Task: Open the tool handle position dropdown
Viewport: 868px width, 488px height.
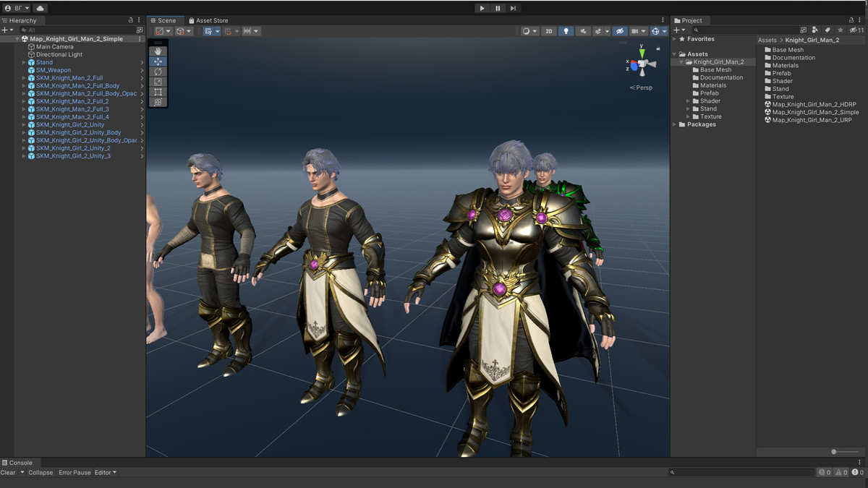Action: [x=163, y=31]
